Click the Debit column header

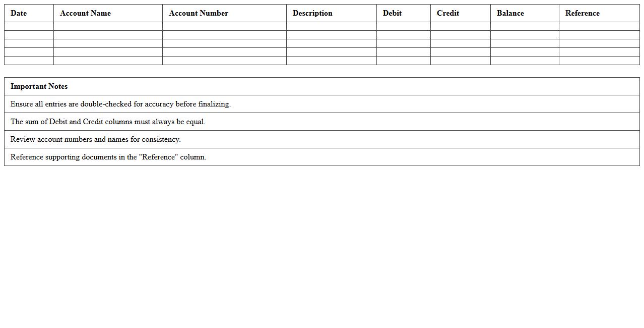pyautogui.click(x=392, y=13)
